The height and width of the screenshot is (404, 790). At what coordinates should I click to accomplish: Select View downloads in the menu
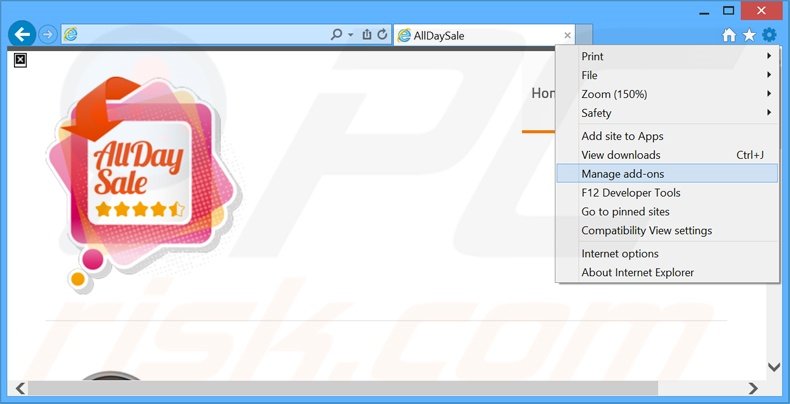click(x=667, y=155)
